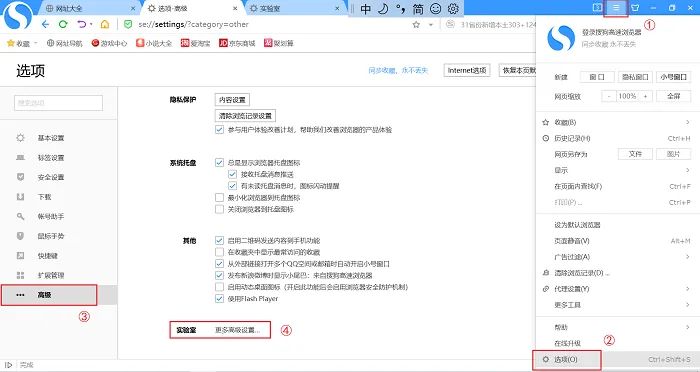The image size is (700, 372).
Task: Click 隐私窗口 button in menu
Action: [x=635, y=77]
